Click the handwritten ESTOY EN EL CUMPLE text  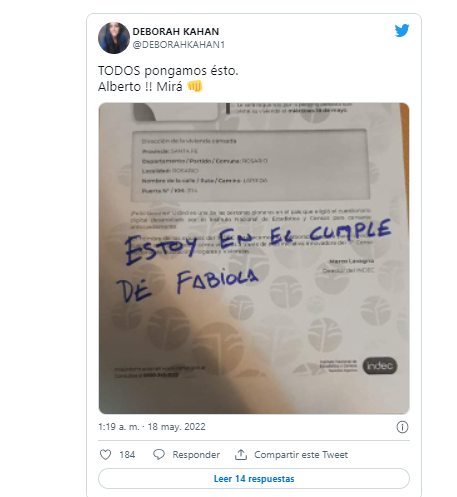pos(258,241)
